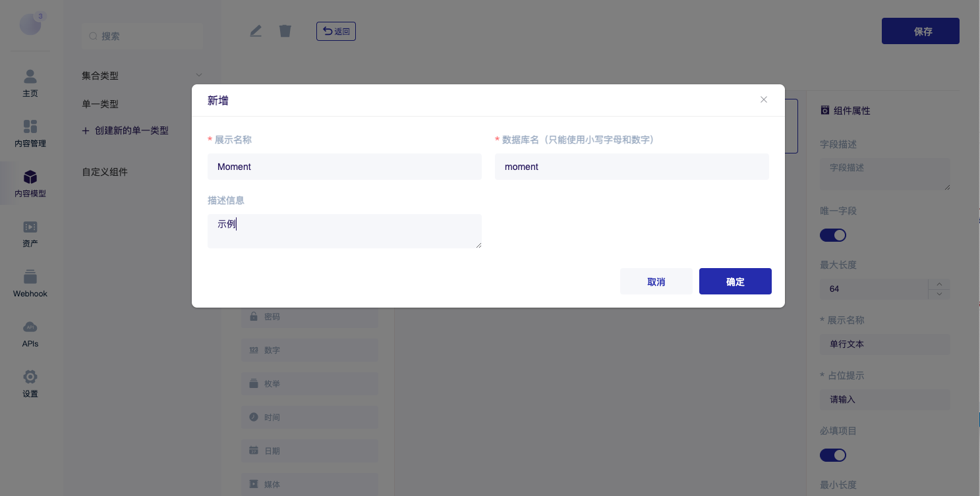Open 设置 settings
The image size is (980, 496).
[30, 384]
